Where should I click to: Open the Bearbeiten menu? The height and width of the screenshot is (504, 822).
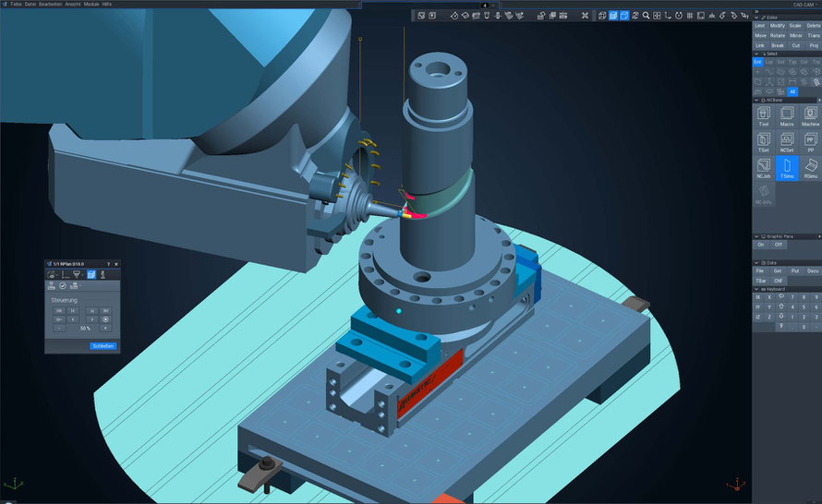click(50, 5)
